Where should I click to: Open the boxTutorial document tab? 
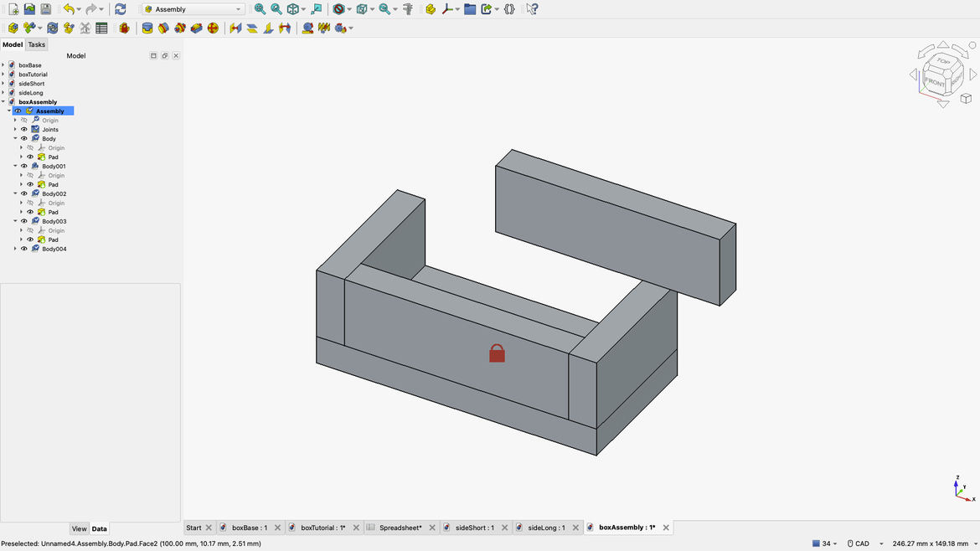tap(324, 527)
